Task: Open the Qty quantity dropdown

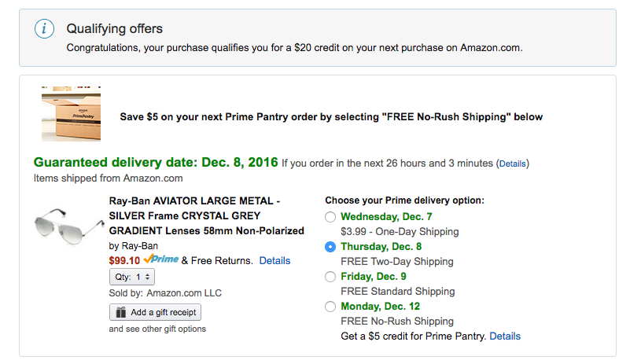Action: [x=132, y=277]
